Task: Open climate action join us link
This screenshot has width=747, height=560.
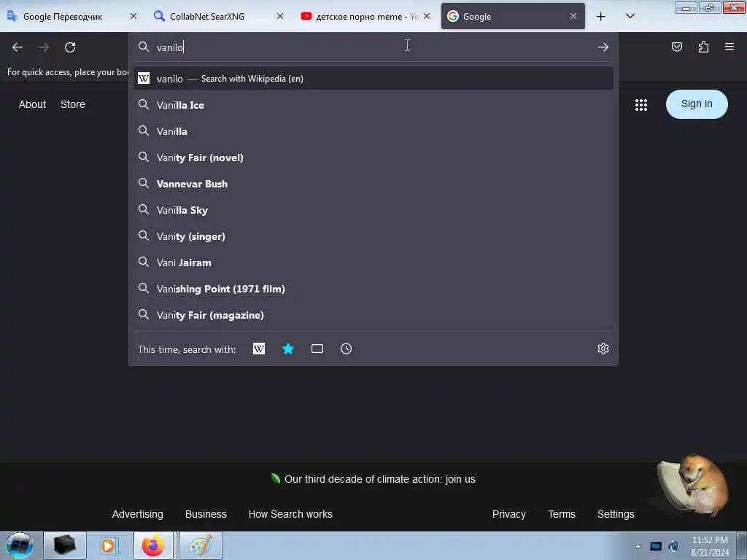Action: [x=373, y=479]
